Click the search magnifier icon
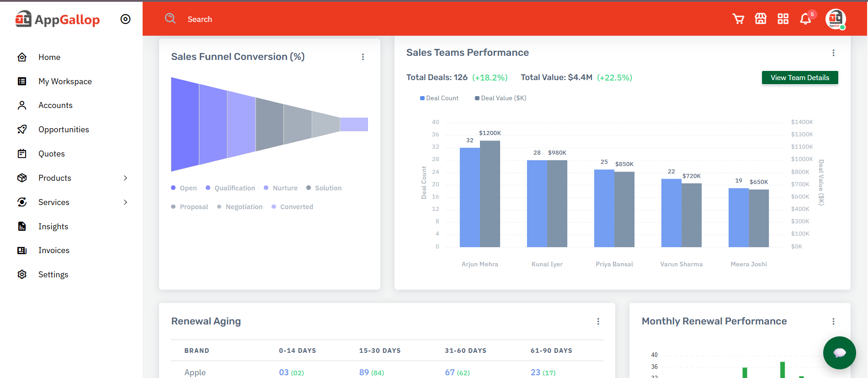The image size is (868, 378). click(170, 18)
